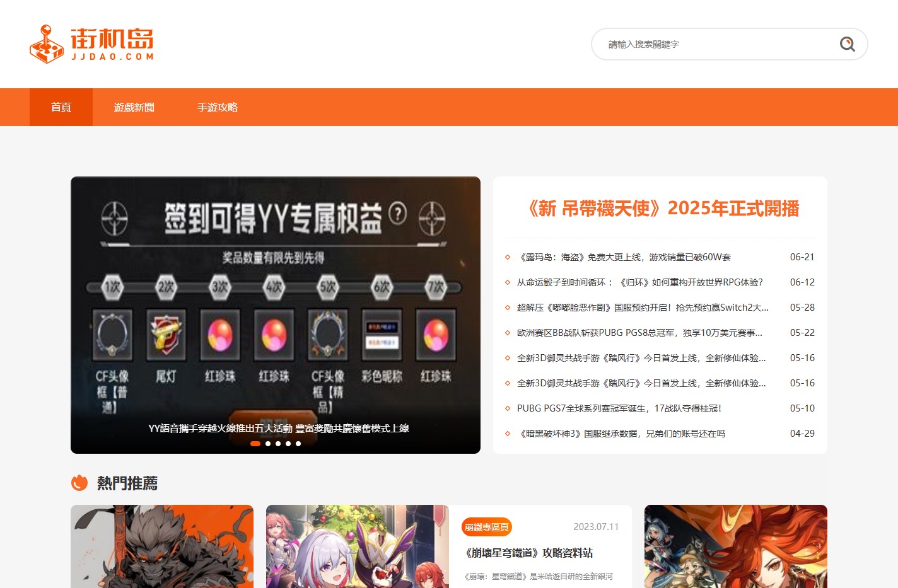Screen dimensions: 898x588
Task: Select the second carousel dot
Action: (x=268, y=444)
